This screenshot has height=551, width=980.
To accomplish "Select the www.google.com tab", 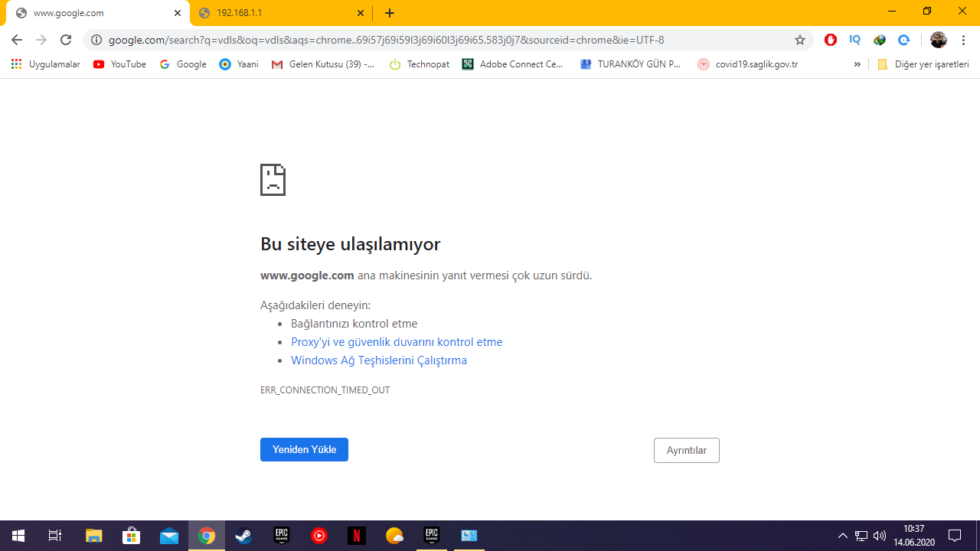I will (96, 13).
